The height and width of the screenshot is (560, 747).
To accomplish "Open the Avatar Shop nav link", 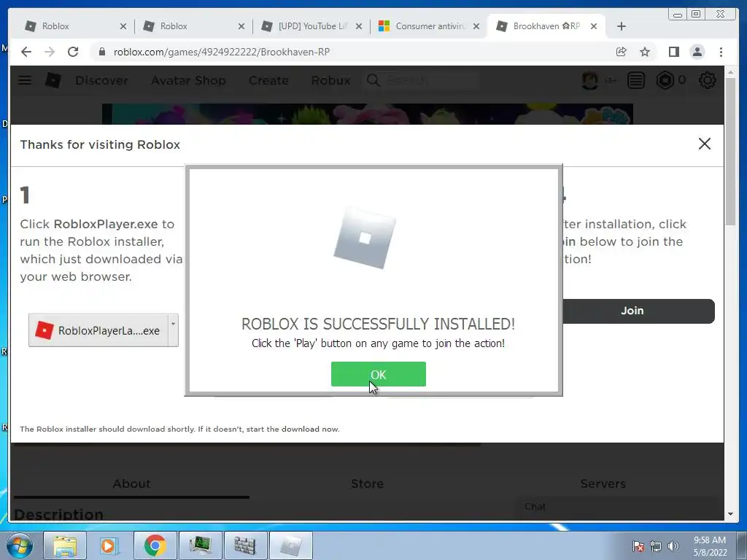I will coord(188,80).
